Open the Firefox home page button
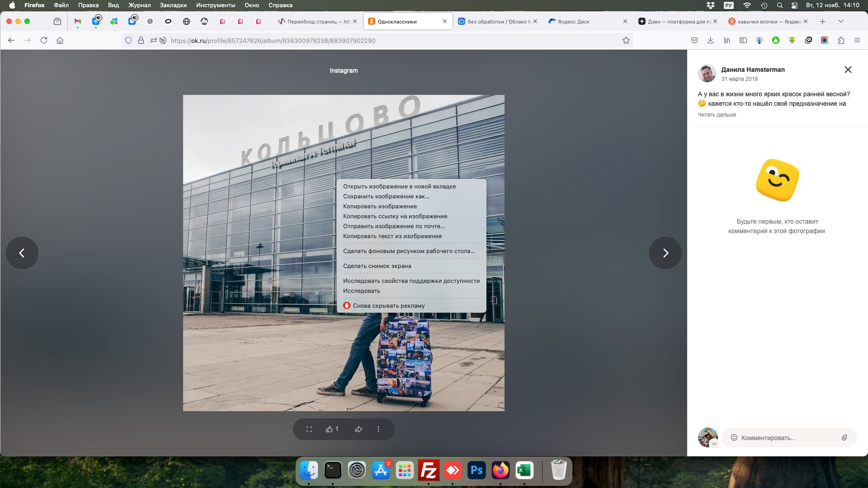868x488 pixels. (60, 40)
